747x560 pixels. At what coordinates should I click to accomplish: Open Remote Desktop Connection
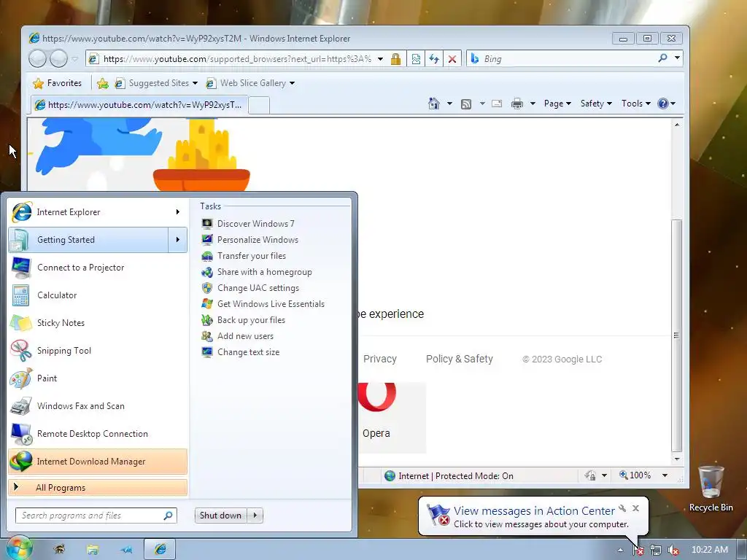pos(98,433)
